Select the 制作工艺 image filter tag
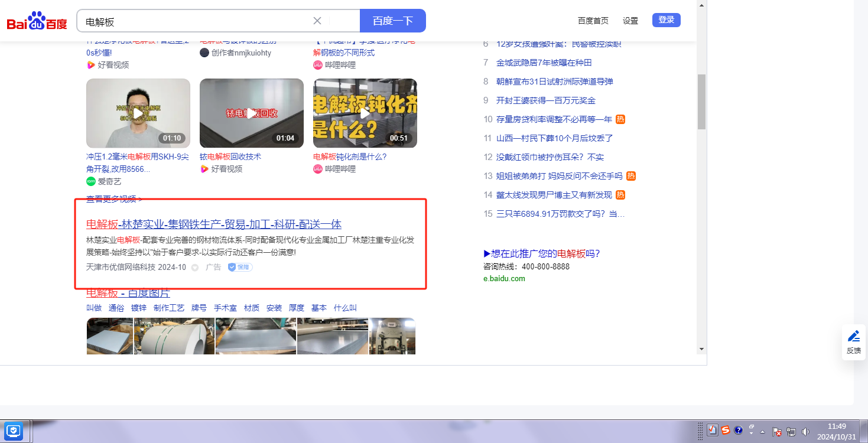This screenshot has height=443, width=868. coord(169,308)
